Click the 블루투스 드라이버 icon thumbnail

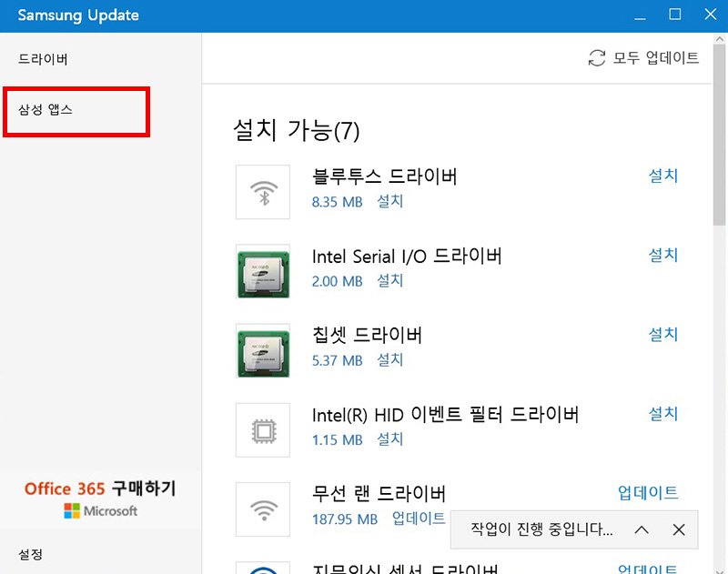[263, 192]
